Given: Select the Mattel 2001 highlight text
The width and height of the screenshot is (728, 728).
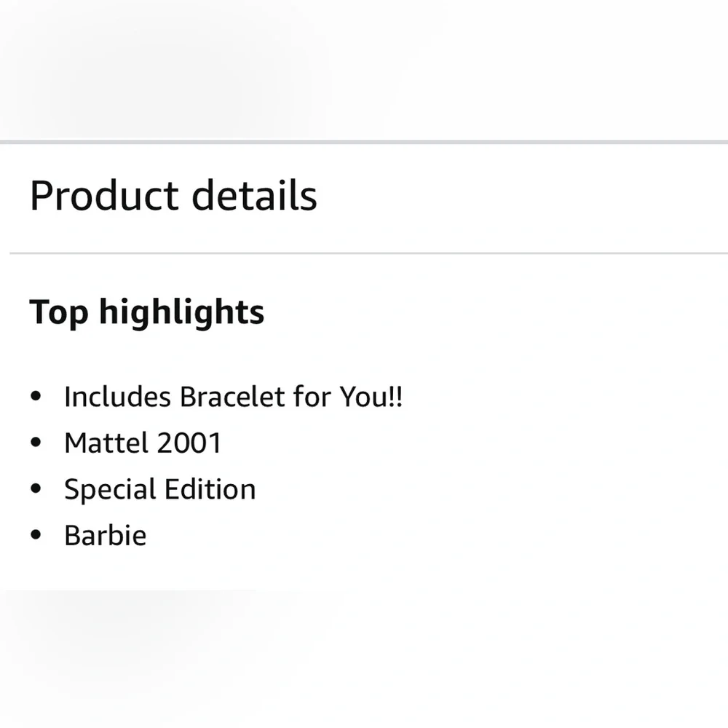Looking at the screenshot, I should 143,443.
